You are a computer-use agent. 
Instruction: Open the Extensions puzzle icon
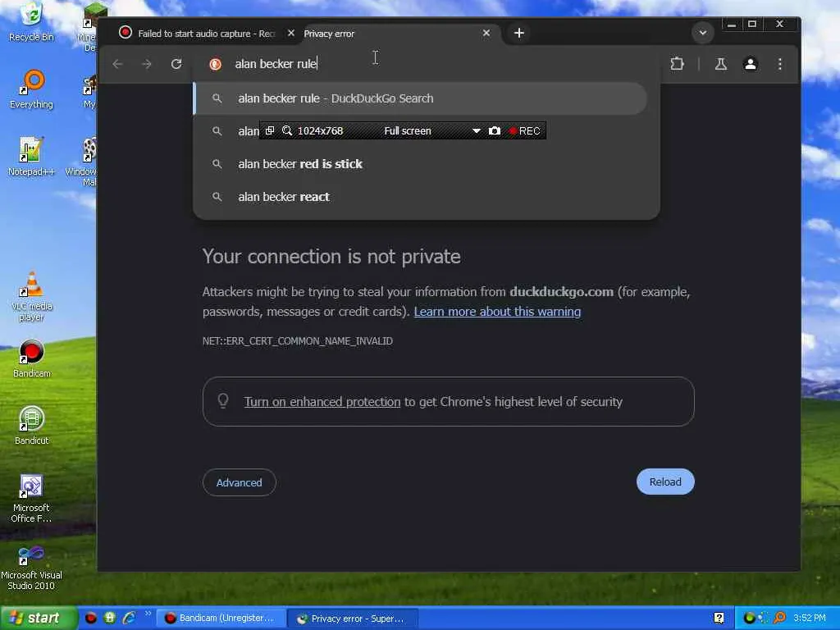[x=677, y=64]
